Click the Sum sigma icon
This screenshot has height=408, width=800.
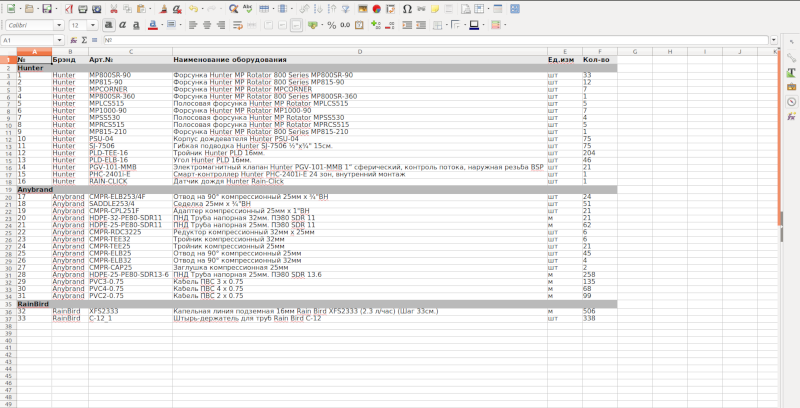[85, 40]
